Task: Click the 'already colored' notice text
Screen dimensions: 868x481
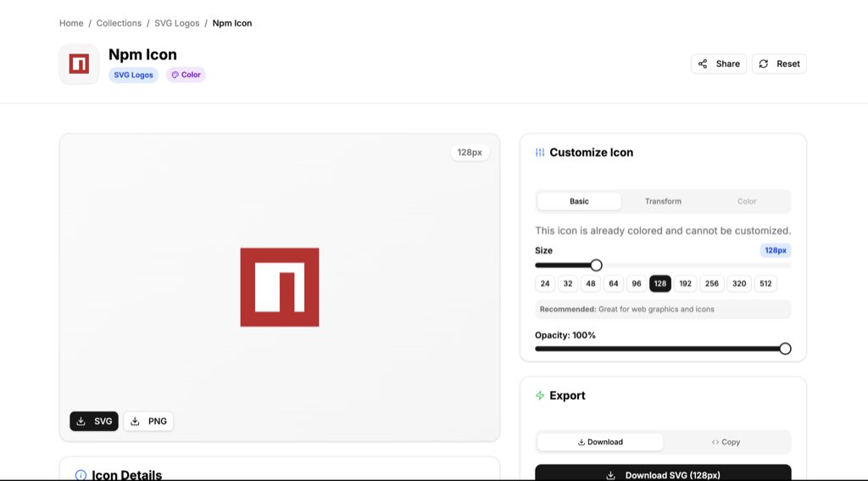Action: coord(663,231)
